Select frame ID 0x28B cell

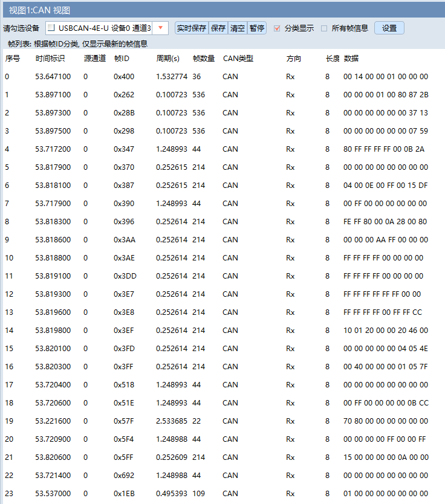click(124, 113)
